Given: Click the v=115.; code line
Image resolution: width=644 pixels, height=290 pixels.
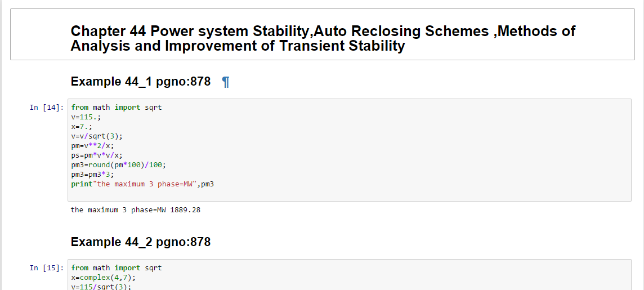Looking at the screenshot, I should pos(85,117).
